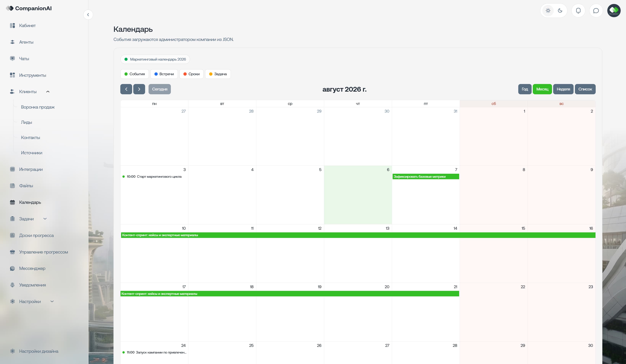Image resolution: width=626 pixels, height=364 pixels.
Task: Click the Интеграции link icon
Action: click(x=12, y=169)
